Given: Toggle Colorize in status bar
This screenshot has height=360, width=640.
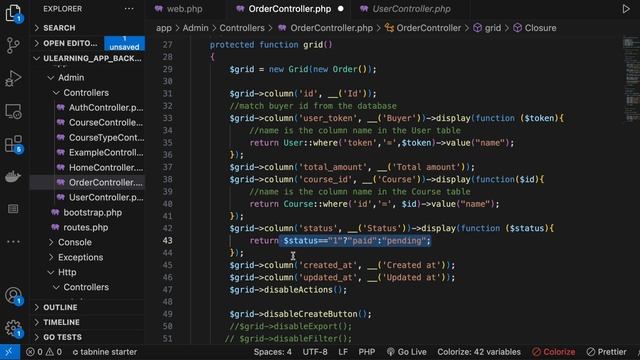Looking at the screenshot, I should coord(553,352).
